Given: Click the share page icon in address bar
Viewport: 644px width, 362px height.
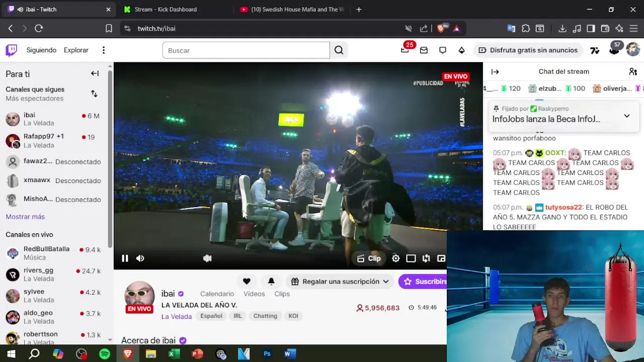Looking at the screenshot, I should click(x=424, y=29).
